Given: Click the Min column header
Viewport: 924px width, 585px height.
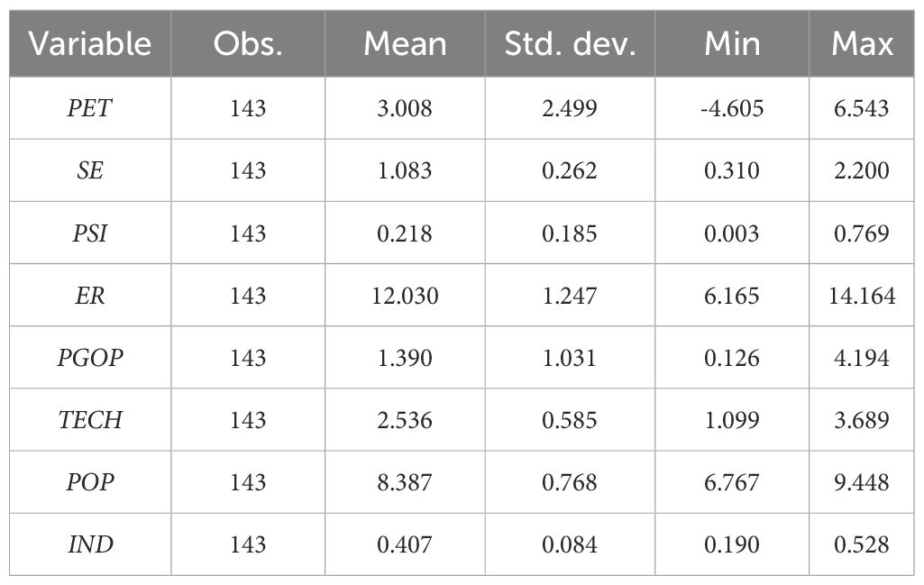Looking at the screenshot, I should (x=732, y=43).
